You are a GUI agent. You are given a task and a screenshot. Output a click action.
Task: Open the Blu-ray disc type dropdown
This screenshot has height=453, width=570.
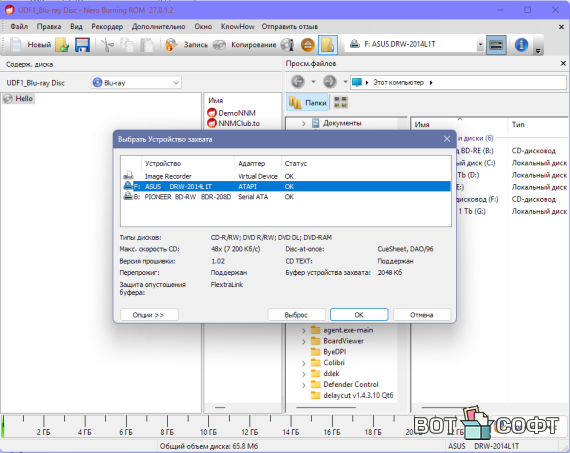click(136, 83)
